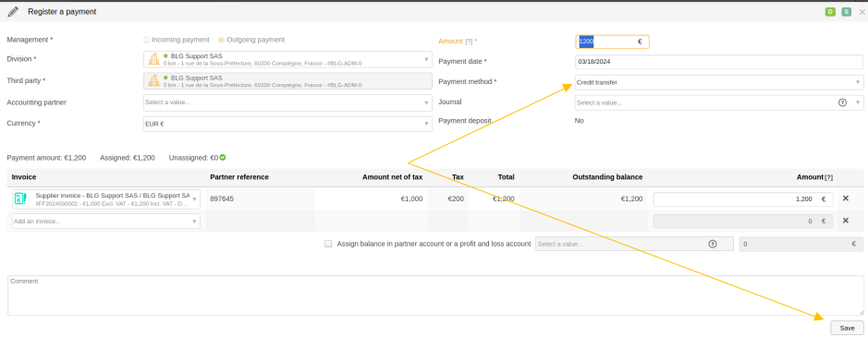
Task: Enable Assign balance in partner account checkbox
Action: pyautogui.click(x=328, y=244)
